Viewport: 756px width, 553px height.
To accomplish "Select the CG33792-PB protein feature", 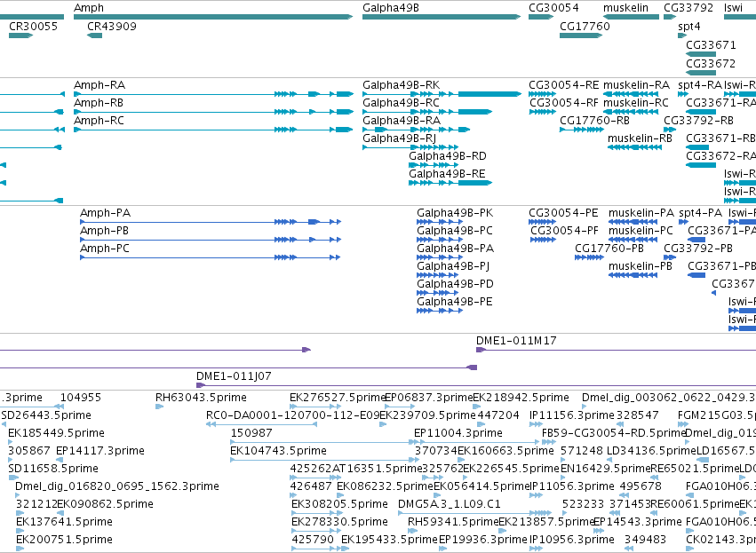I will click(670, 257).
